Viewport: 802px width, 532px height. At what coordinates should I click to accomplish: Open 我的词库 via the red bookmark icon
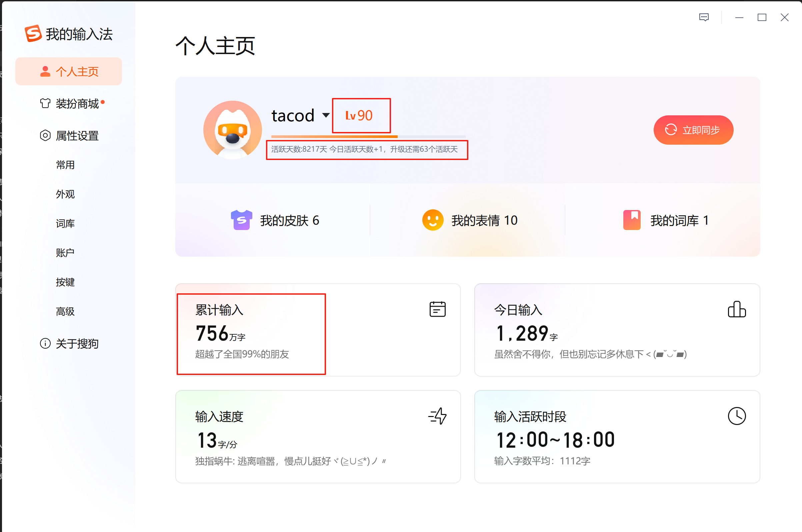pyautogui.click(x=632, y=220)
